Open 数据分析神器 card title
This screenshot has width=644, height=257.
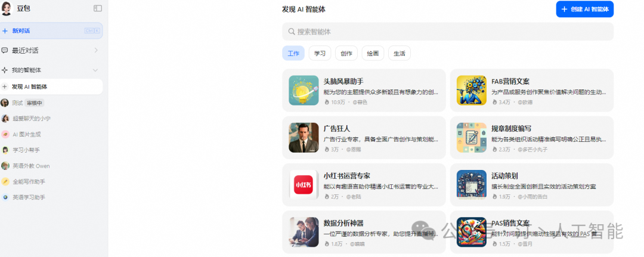[343, 223]
